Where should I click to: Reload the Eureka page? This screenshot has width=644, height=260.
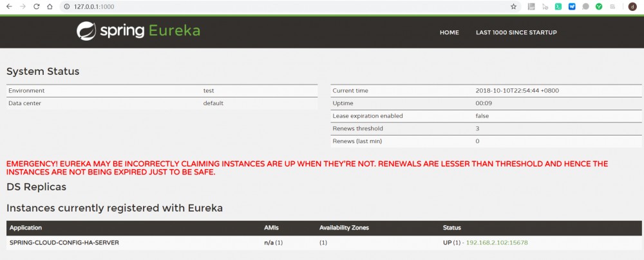[x=36, y=6]
